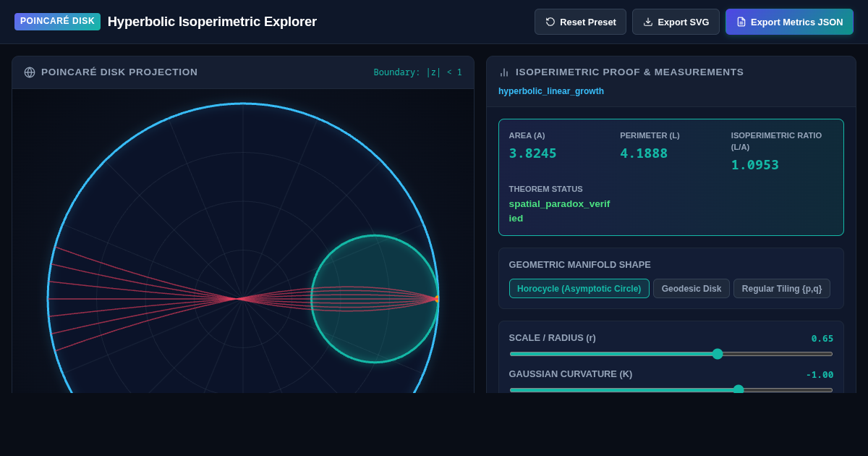Click the spatial_paradox_verified status text

(559, 211)
